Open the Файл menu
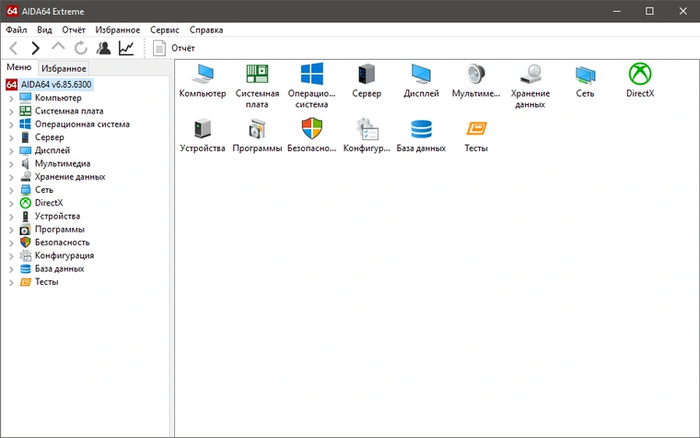 coord(16,30)
